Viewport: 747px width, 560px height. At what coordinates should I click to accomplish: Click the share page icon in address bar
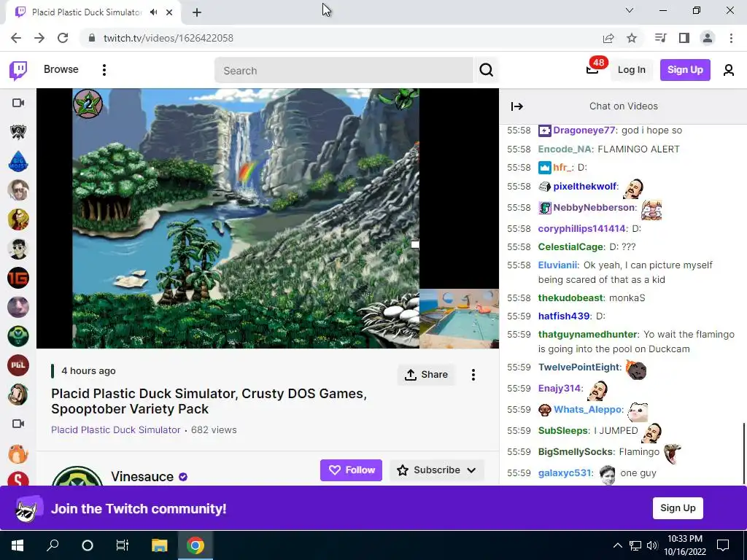(x=608, y=38)
